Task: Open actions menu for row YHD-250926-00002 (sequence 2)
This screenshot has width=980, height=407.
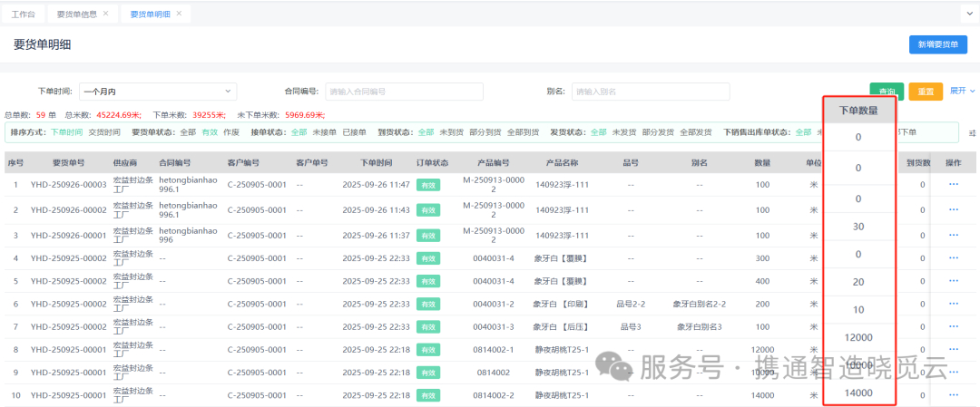Action: (x=953, y=209)
